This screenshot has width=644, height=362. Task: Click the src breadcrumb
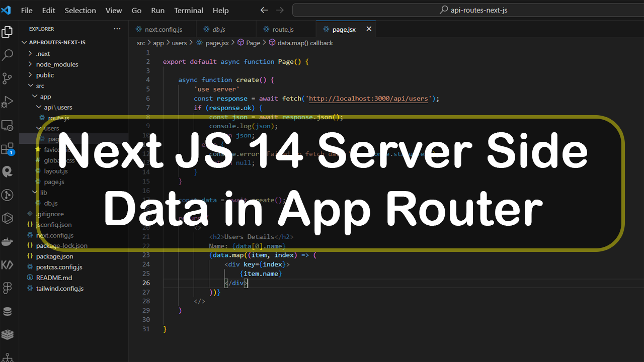141,43
